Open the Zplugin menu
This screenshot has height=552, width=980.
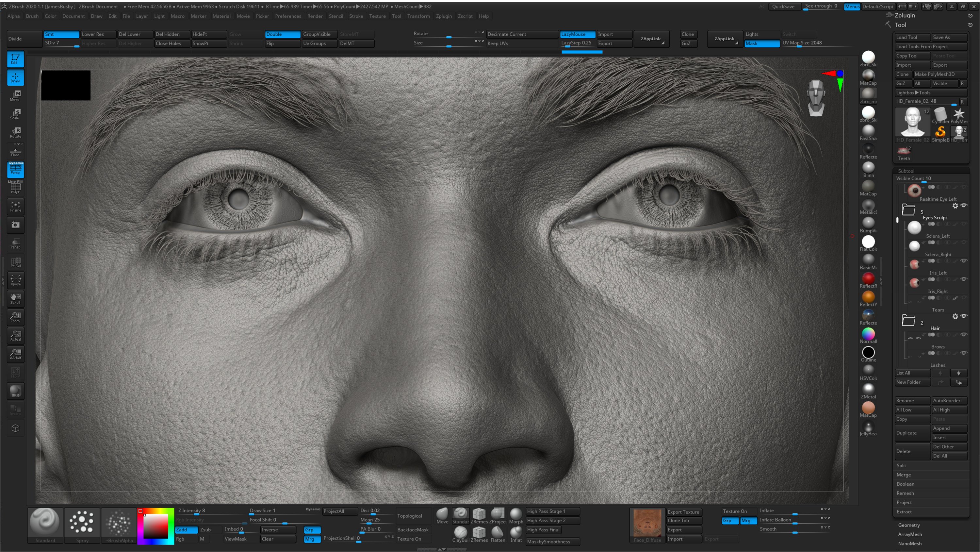click(x=444, y=16)
